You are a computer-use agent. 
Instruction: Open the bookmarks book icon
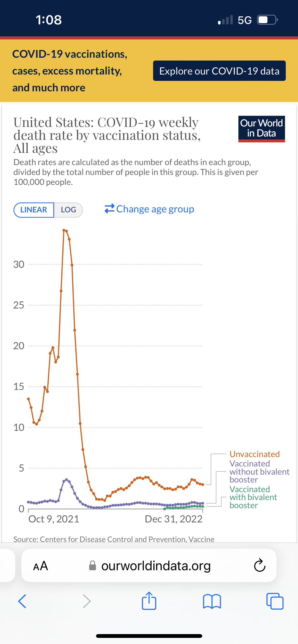212,601
